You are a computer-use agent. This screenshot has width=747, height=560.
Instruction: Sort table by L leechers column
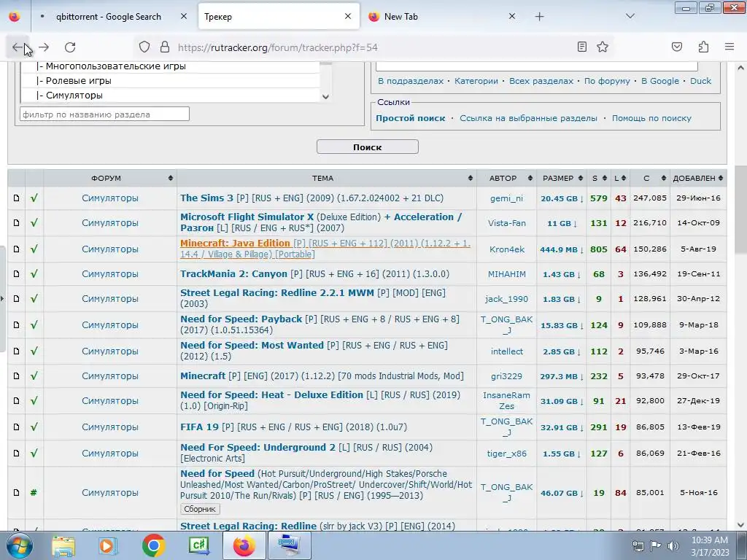[620, 178]
